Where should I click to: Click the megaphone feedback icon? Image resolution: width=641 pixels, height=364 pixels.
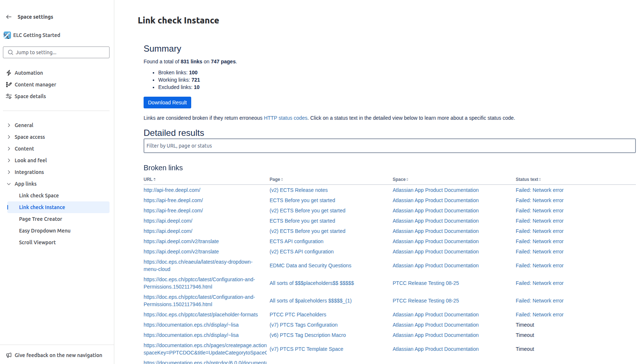pyautogui.click(x=9, y=355)
